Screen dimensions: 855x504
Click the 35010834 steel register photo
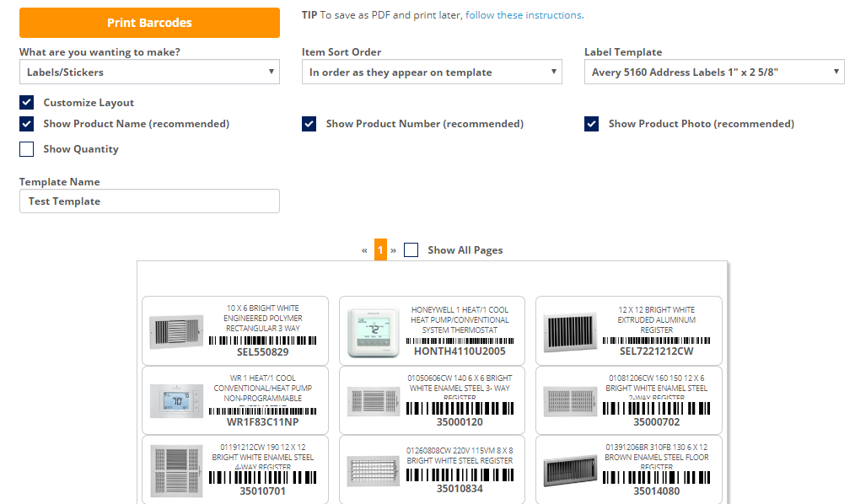pyautogui.click(x=374, y=470)
